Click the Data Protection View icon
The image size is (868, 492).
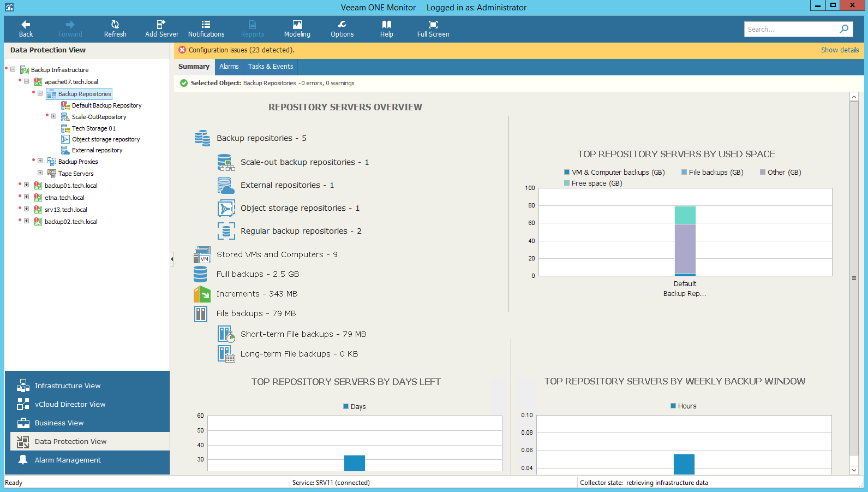23,441
